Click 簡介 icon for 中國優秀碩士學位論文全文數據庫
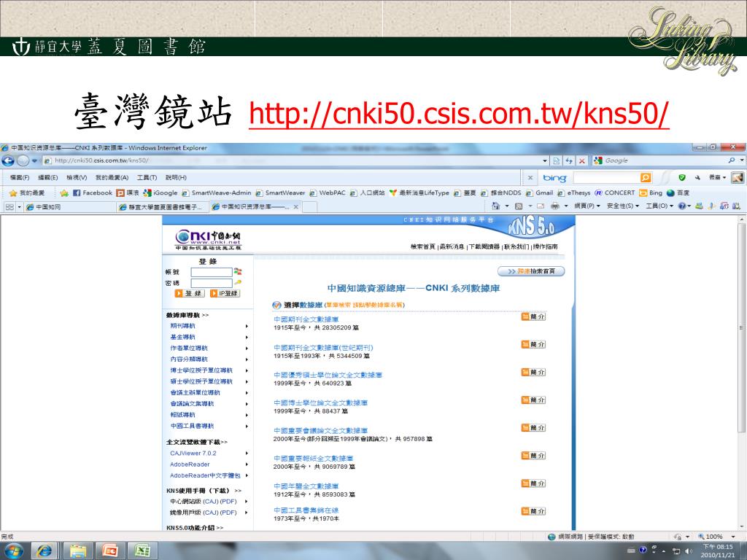Image resolution: width=747 pixels, height=560 pixels. click(533, 373)
